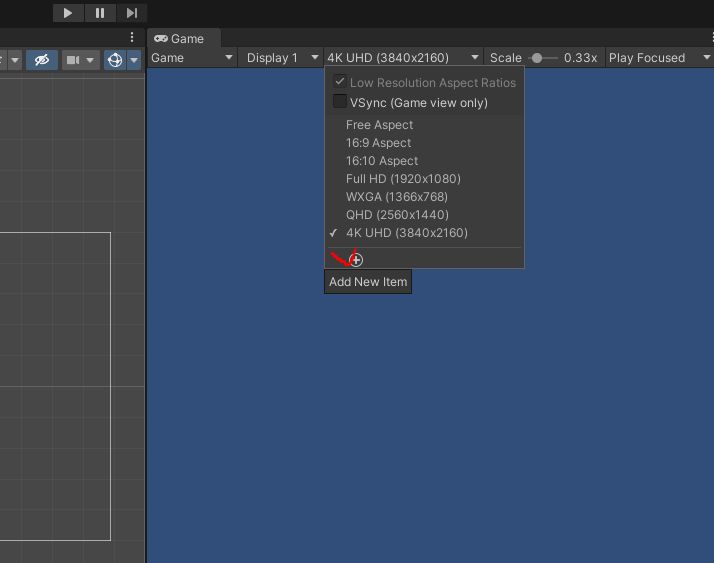Open the Scene panel three-dot menu
The height and width of the screenshot is (563, 714).
click(x=132, y=37)
